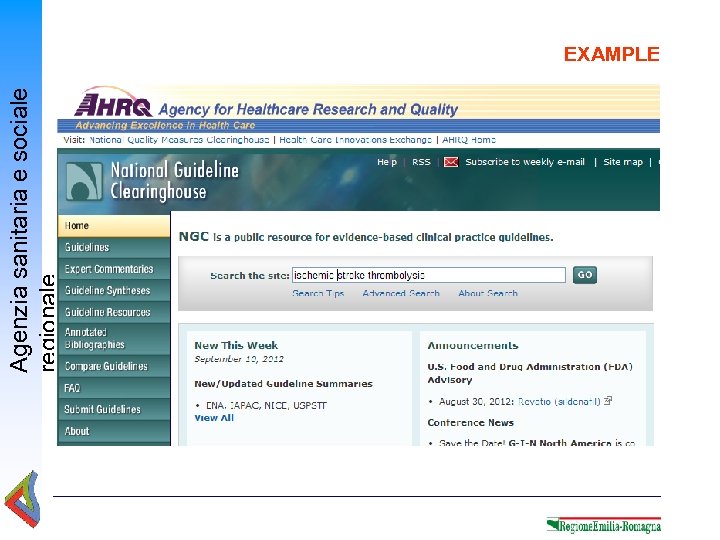Select Compare Guidelines in sidebar
This screenshot has width=720, height=540.
114,366
